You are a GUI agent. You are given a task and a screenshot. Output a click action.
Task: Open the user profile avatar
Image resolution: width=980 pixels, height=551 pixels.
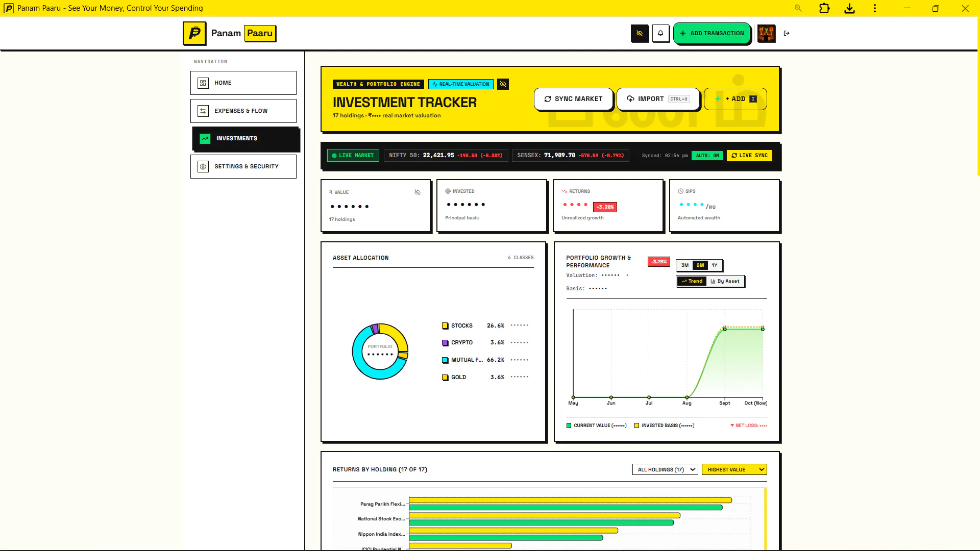click(766, 33)
